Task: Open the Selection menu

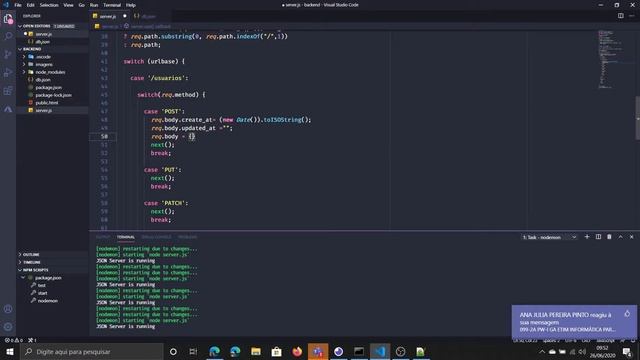Action: point(49,5)
